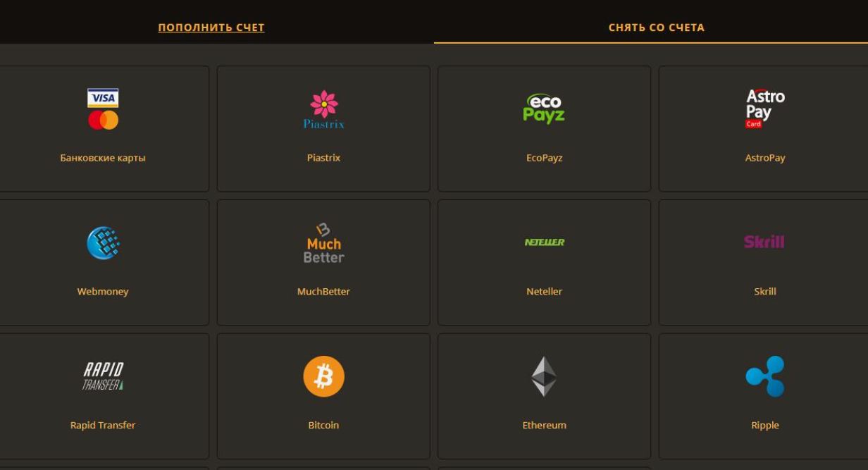Choose the AstroPay Card logo
The height and width of the screenshot is (470, 868).
point(765,109)
